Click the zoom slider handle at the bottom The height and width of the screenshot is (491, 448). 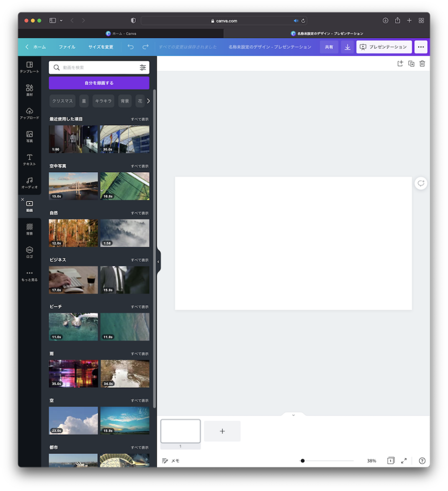coord(303,461)
